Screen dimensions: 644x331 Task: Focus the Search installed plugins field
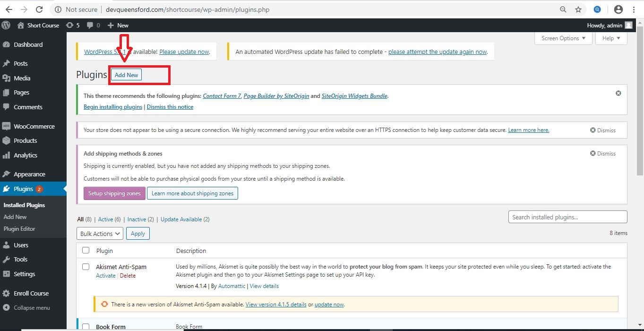click(567, 217)
